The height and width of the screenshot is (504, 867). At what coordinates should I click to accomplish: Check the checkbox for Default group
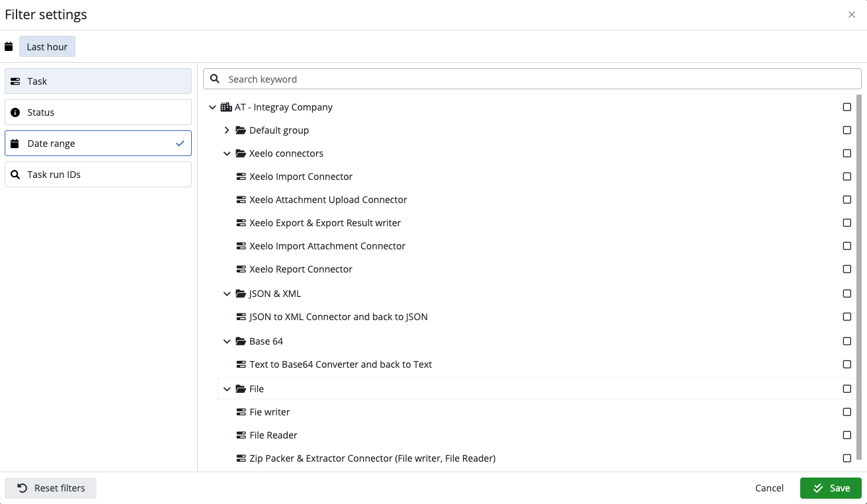(846, 130)
